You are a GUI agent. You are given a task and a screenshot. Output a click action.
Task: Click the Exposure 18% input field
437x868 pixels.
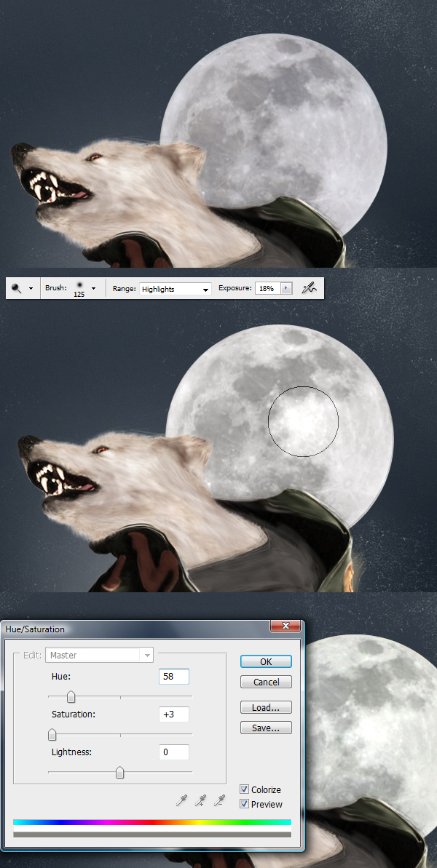point(268,288)
